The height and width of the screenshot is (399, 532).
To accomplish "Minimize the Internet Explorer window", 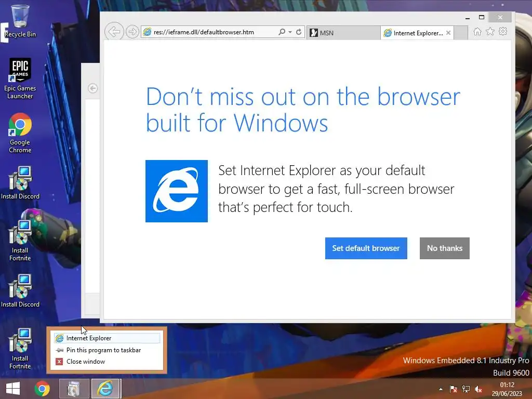I will [468, 17].
